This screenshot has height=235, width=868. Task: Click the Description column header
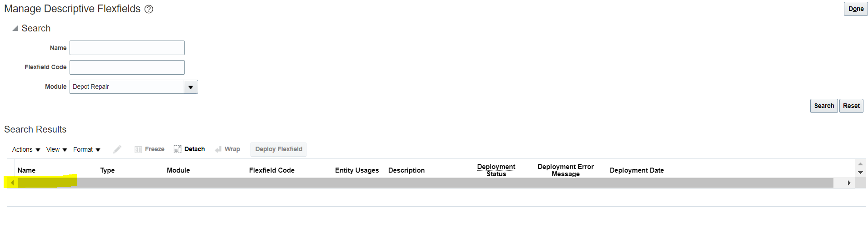pos(406,170)
